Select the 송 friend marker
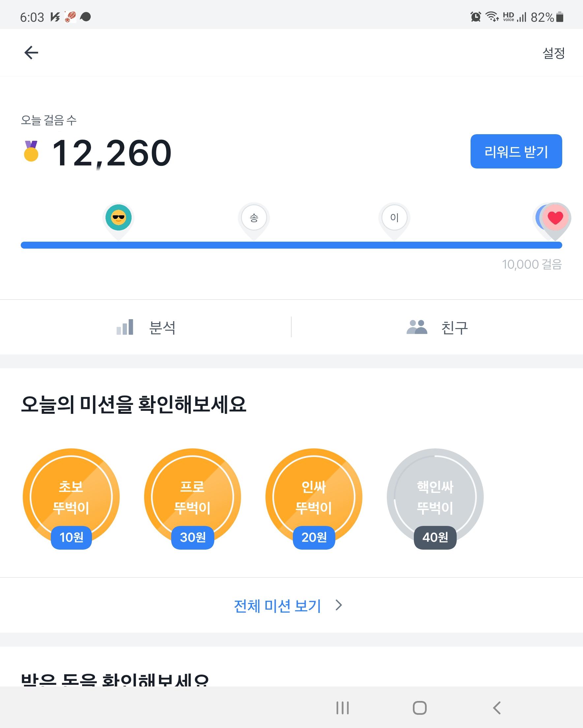583x728 pixels. 254,218
